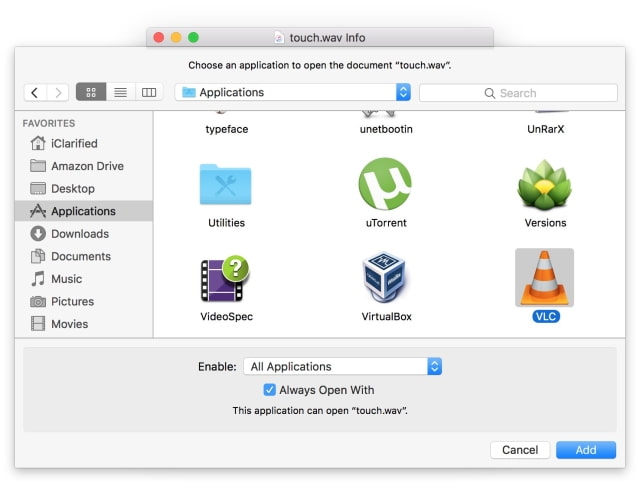Select the UnRarX app label

[545, 129]
